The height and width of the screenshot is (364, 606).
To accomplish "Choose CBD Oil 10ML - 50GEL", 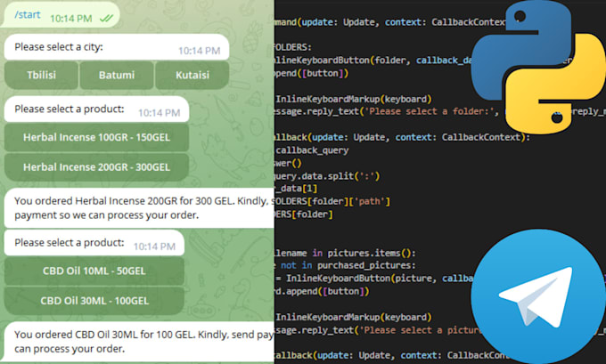I will (94, 271).
